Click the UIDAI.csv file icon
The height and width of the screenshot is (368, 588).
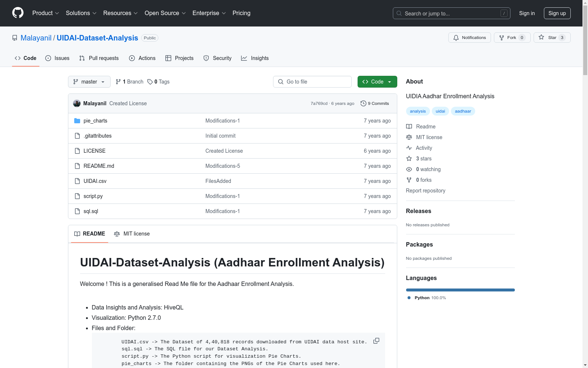(77, 181)
